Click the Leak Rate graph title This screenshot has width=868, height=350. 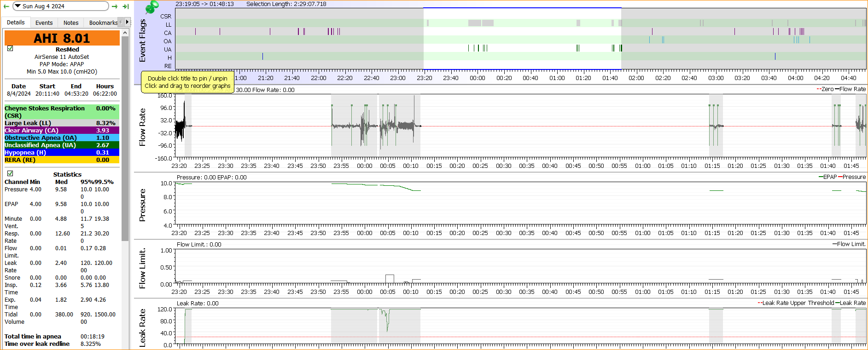(x=142, y=327)
